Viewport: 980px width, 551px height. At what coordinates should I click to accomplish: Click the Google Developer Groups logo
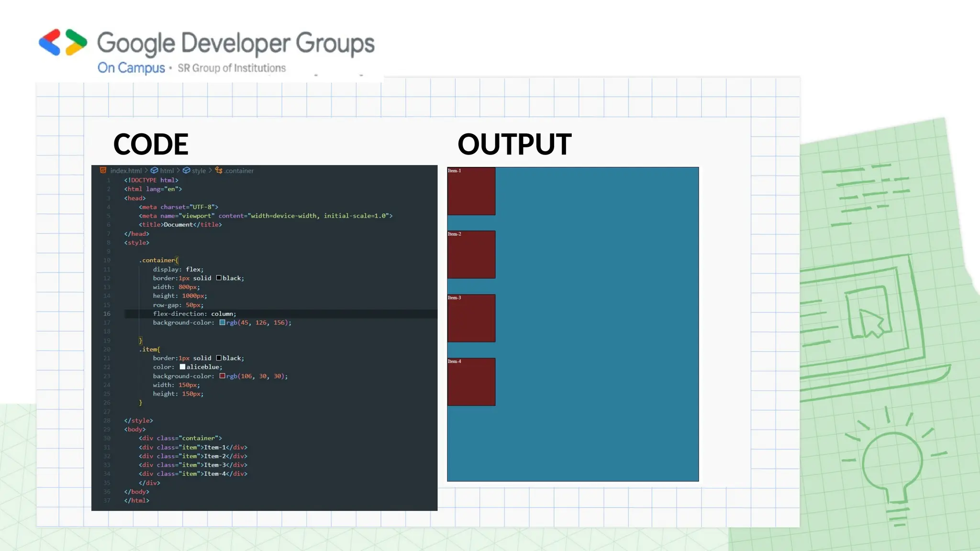click(63, 43)
